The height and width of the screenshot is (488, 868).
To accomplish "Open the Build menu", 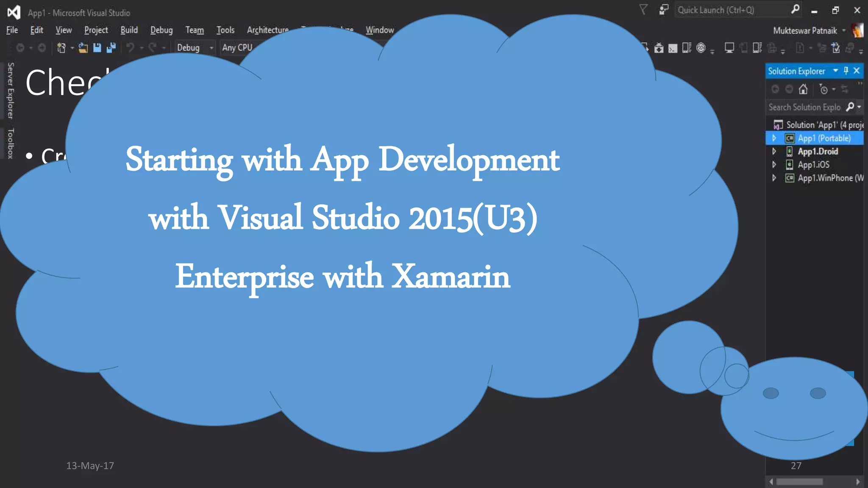I will [x=129, y=30].
